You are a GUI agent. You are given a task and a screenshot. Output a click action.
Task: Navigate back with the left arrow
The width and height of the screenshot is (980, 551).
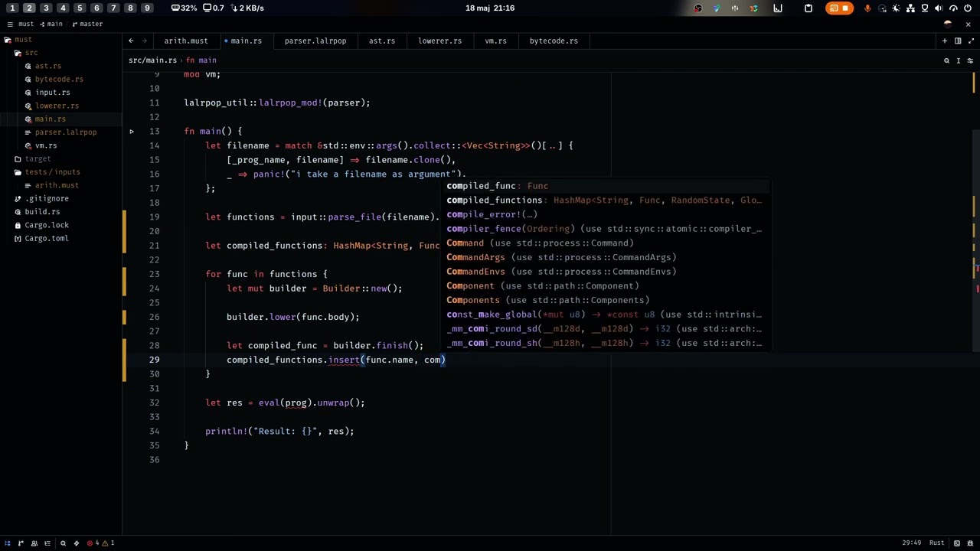coord(131,41)
